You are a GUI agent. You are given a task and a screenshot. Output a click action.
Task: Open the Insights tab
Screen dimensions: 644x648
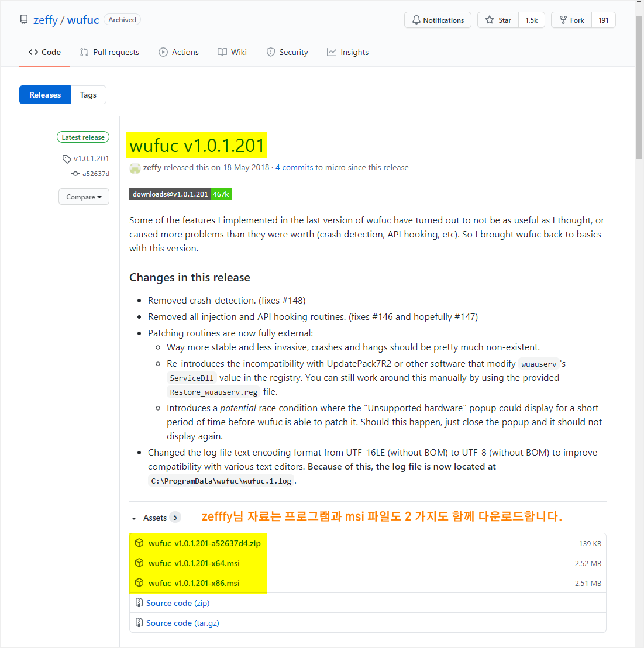click(x=347, y=52)
